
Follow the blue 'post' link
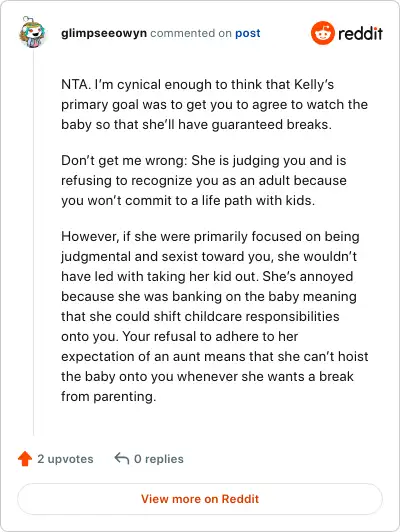248,33
